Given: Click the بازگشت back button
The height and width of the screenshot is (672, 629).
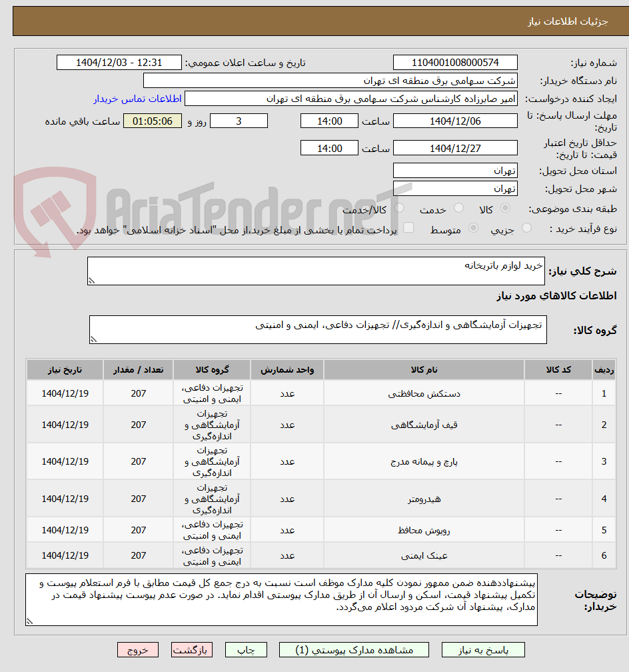Looking at the screenshot, I should (x=191, y=650).
